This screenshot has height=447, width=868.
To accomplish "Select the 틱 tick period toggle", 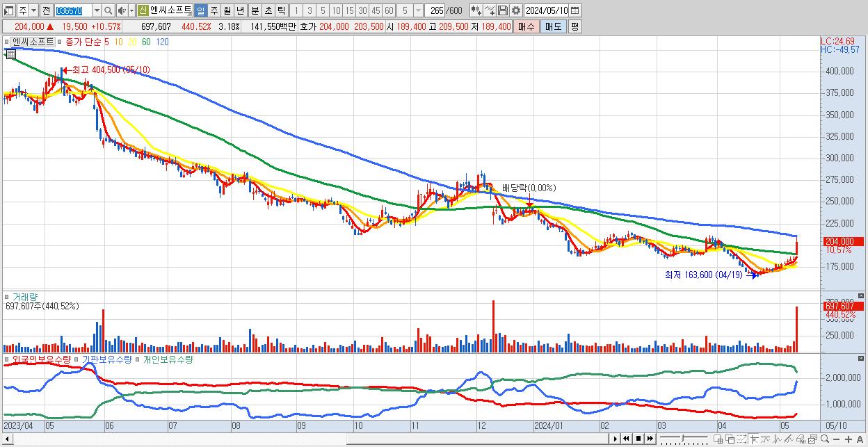I will (281, 10).
